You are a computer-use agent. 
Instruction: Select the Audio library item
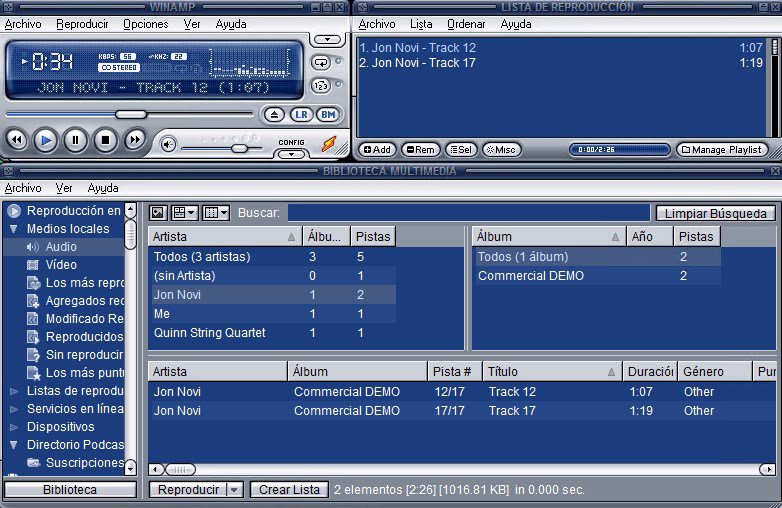tap(61, 247)
